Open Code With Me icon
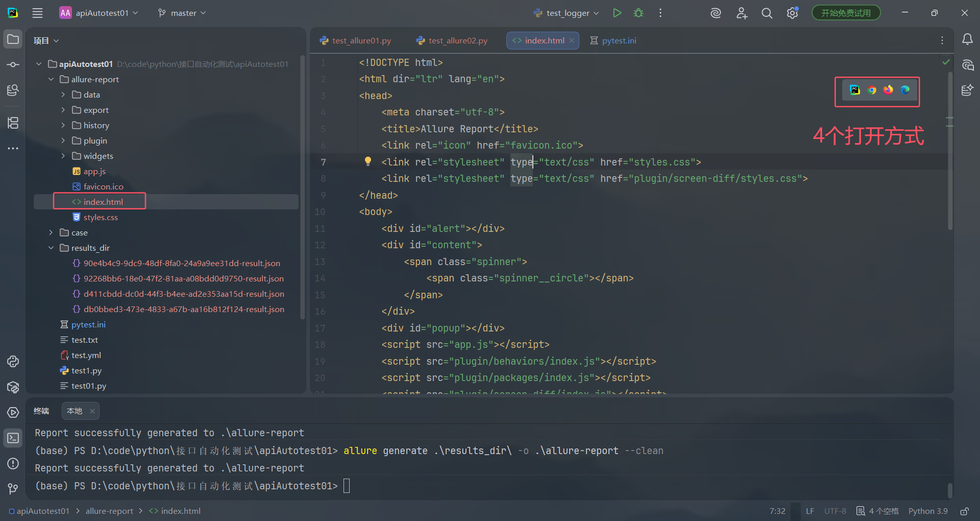The image size is (980, 521). click(742, 13)
